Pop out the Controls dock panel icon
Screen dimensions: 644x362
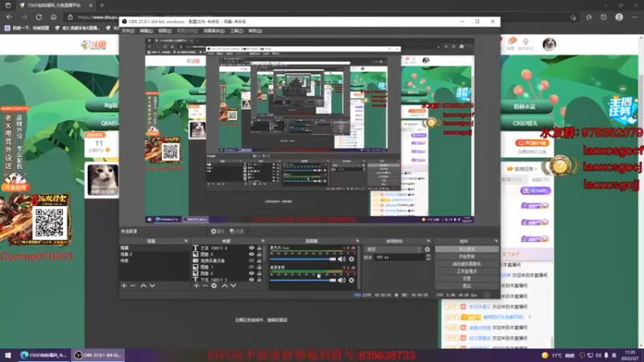496,241
